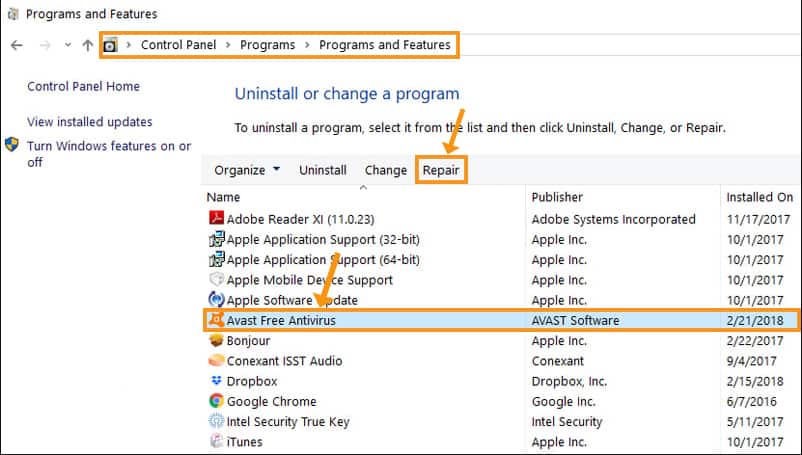Viewport: 802px width, 455px height.
Task: Click AVAST Software publisher cell
Action: coord(575,321)
